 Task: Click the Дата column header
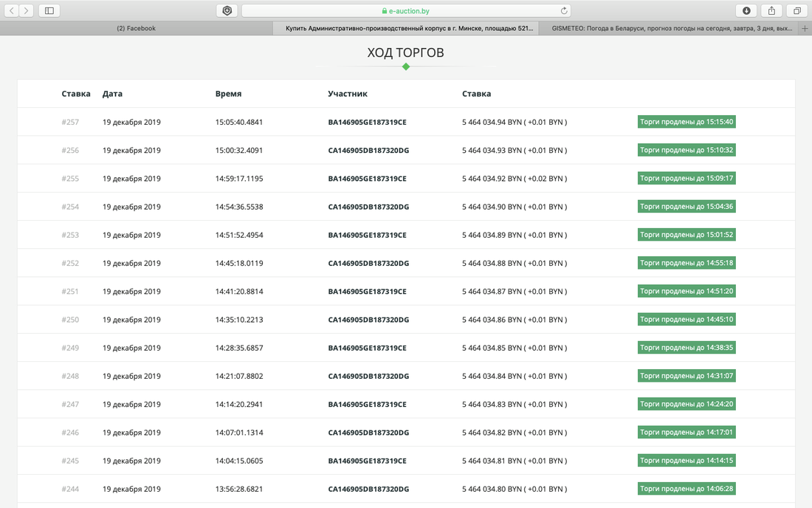pos(112,94)
